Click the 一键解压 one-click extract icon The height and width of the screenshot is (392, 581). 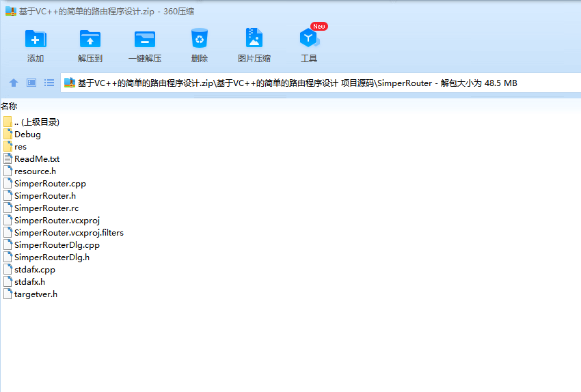(x=144, y=39)
